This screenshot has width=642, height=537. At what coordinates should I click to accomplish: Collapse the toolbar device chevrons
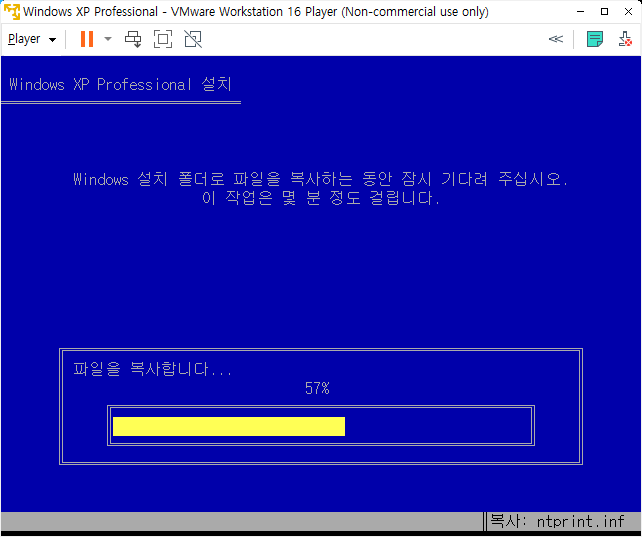click(556, 39)
